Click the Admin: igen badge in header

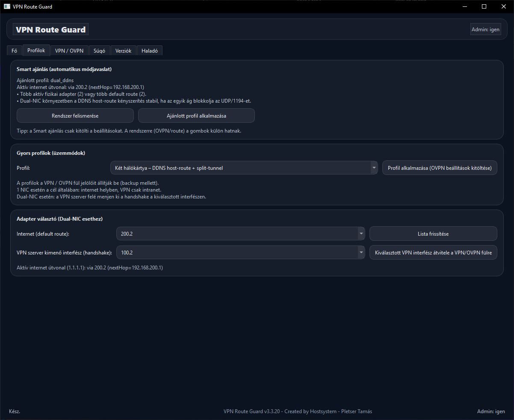click(485, 30)
